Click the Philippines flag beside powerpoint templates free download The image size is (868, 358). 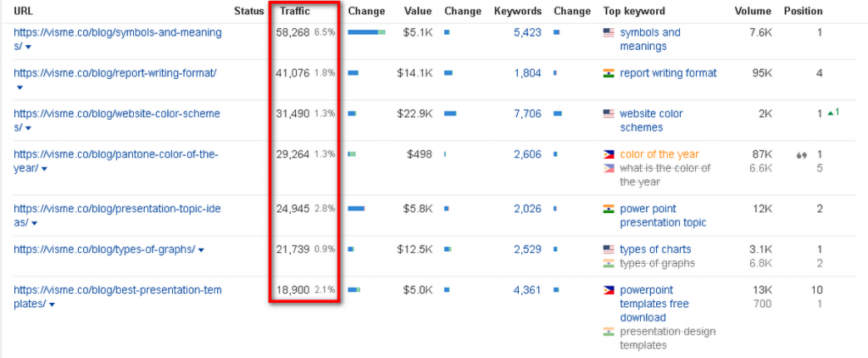pos(608,290)
